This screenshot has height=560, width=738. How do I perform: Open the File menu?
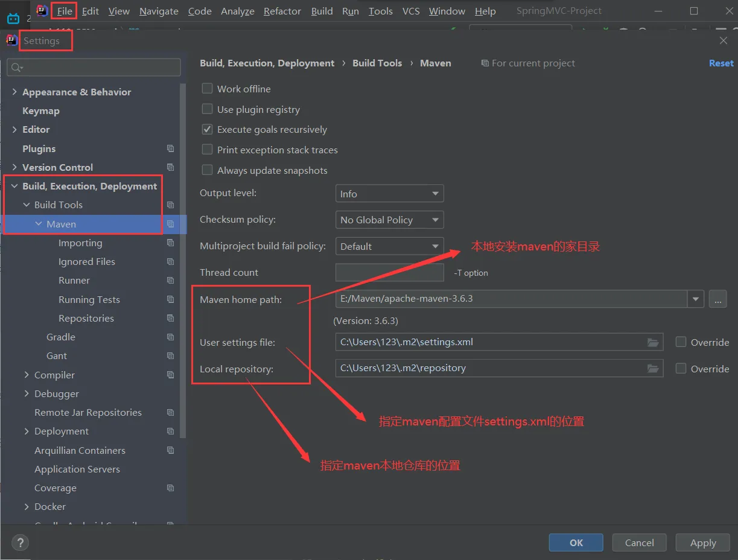65,11
